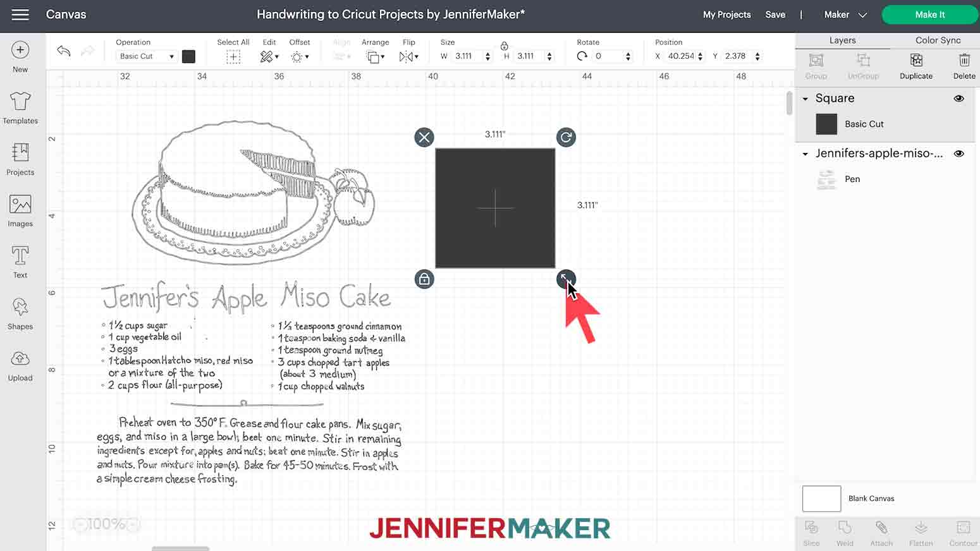
Task: Click the Contour tool
Action: [963, 533]
